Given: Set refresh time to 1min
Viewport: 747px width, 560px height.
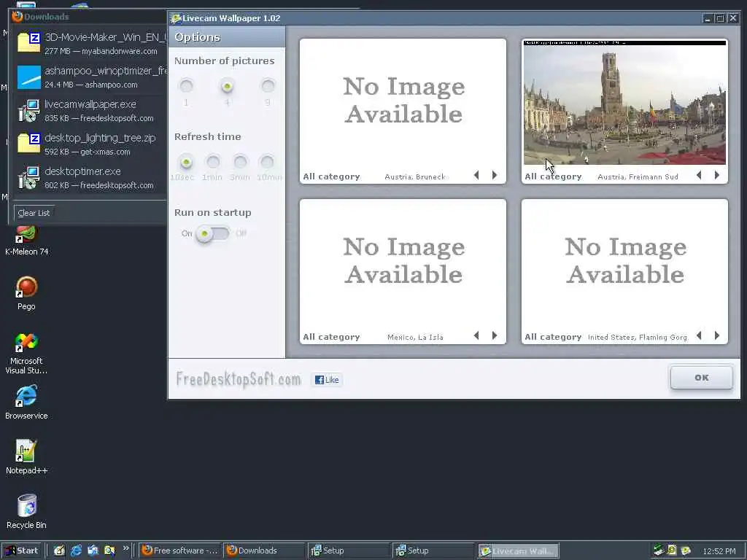Looking at the screenshot, I should pyautogui.click(x=213, y=162).
